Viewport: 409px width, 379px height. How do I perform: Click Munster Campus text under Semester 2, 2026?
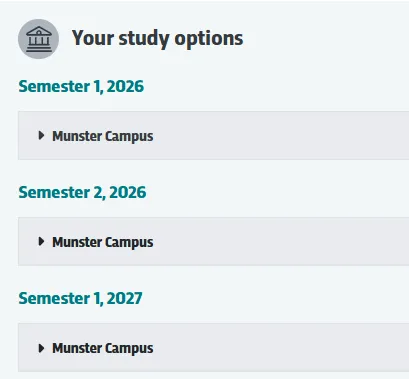(103, 242)
